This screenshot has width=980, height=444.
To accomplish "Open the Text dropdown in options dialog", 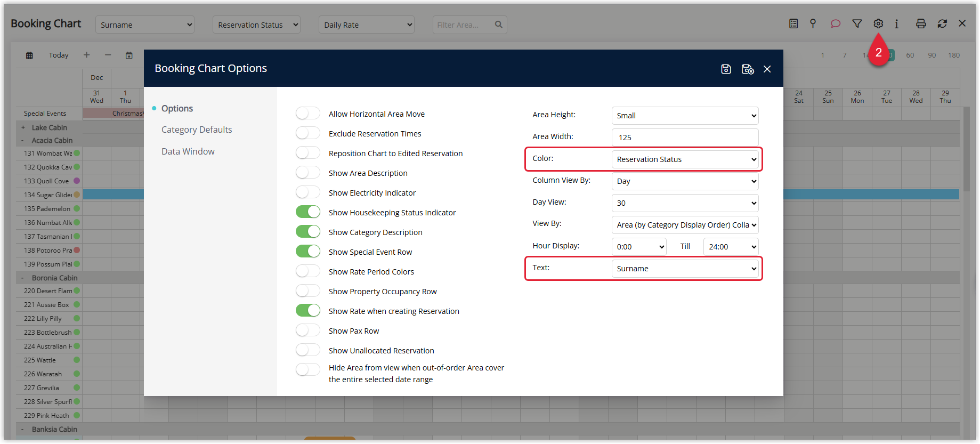I will pyautogui.click(x=685, y=269).
